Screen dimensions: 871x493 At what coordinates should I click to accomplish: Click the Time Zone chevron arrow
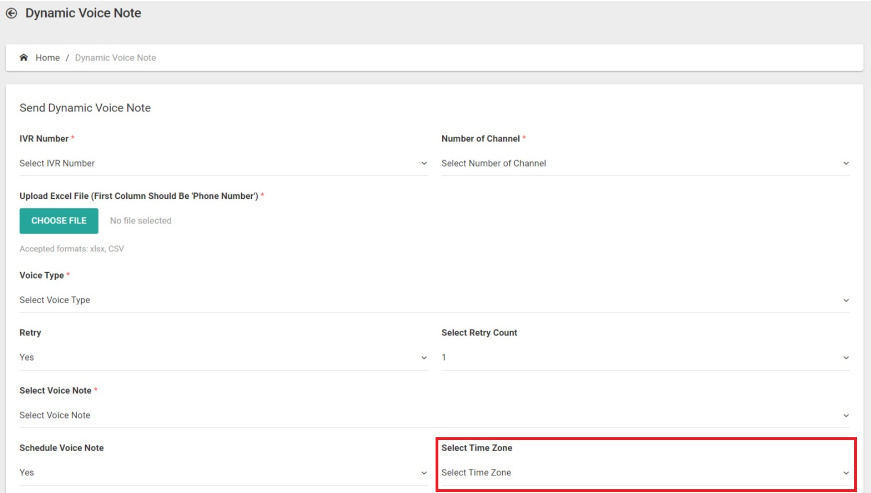pos(846,474)
